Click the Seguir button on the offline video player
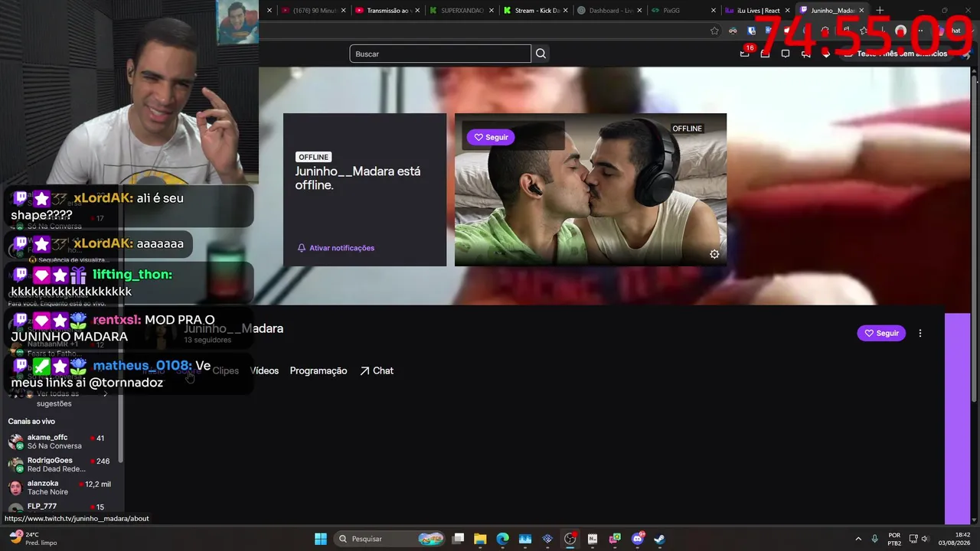The image size is (980, 551). pos(491,137)
